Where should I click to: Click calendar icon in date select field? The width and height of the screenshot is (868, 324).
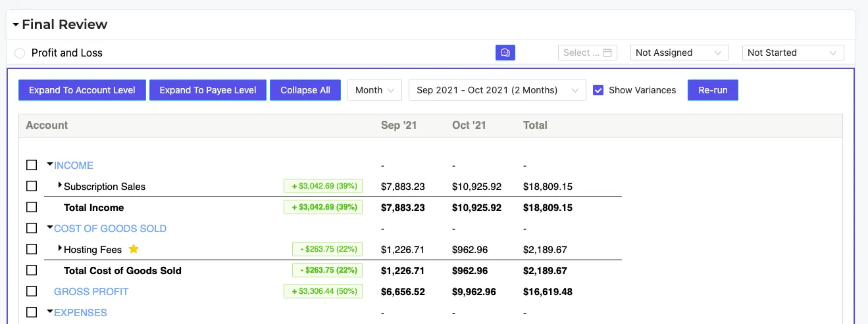607,53
